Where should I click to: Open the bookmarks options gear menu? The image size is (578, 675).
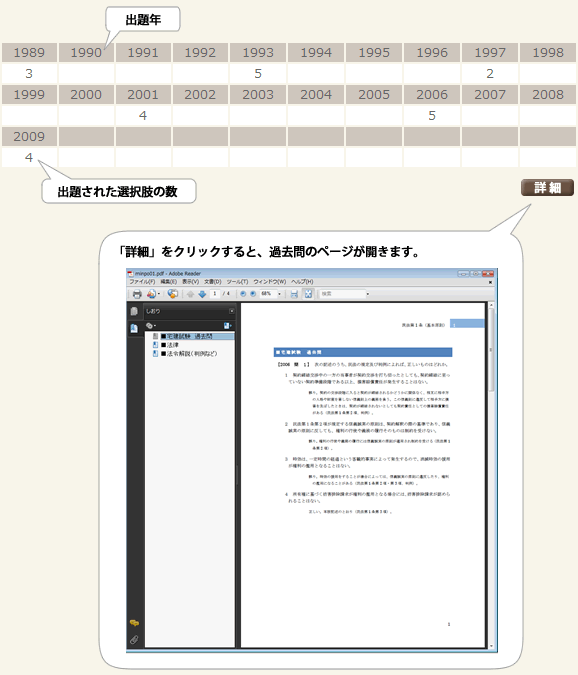pyautogui.click(x=150, y=326)
